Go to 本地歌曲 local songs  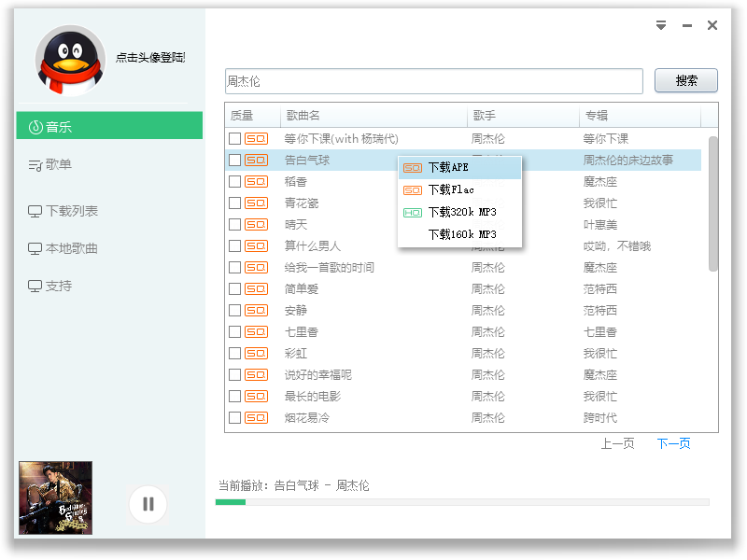63,248
